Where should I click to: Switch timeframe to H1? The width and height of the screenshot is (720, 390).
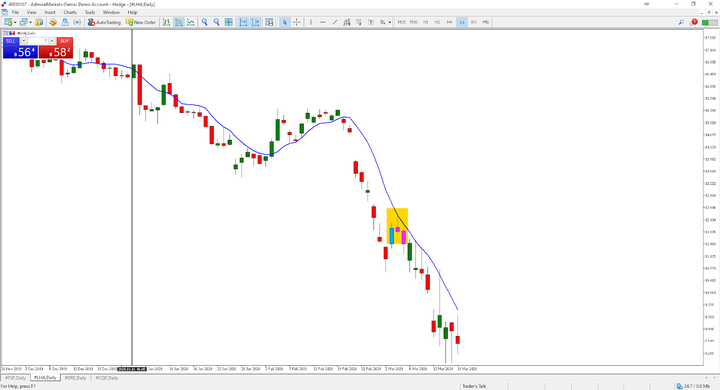click(426, 22)
